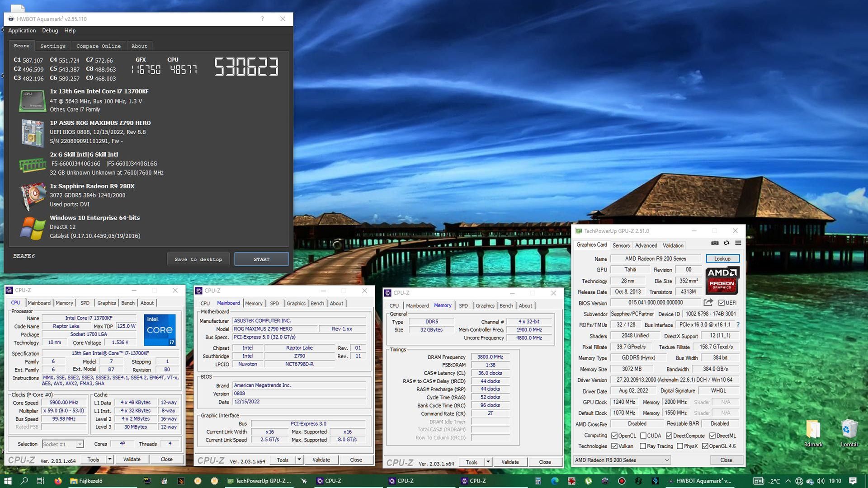Open the GPU-Z hamburger menu
868x488 pixels.
[738, 243]
